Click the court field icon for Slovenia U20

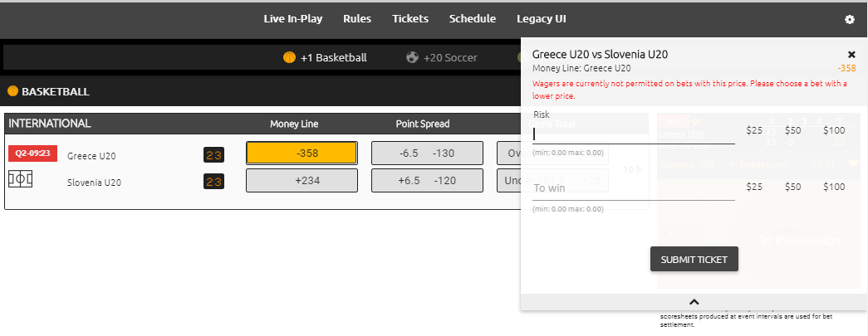pos(20,179)
